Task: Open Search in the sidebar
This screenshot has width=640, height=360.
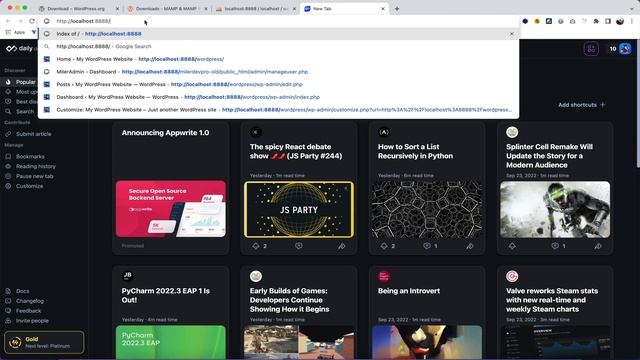Action: (20, 111)
